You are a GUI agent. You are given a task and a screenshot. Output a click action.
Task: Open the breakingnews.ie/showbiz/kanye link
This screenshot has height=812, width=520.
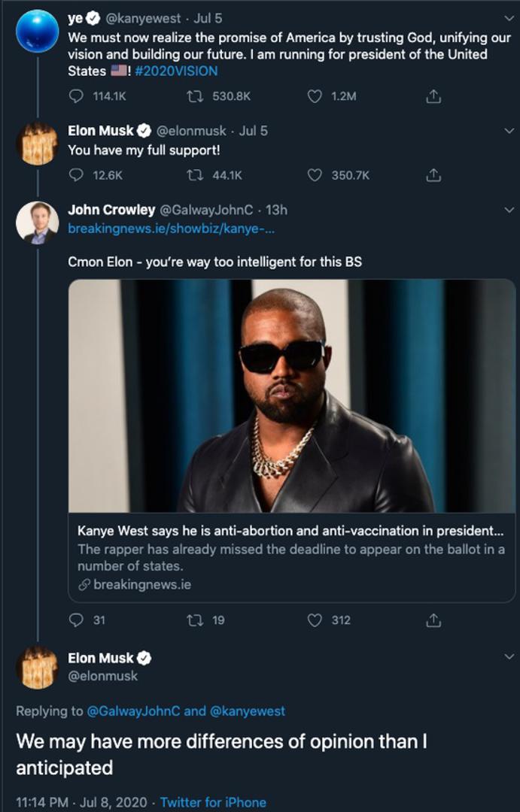tap(171, 229)
